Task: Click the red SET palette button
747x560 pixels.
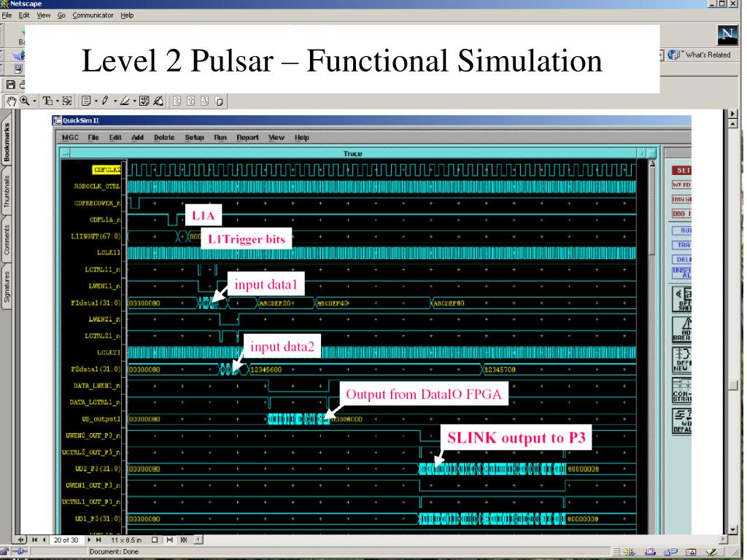Action: click(x=682, y=170)
